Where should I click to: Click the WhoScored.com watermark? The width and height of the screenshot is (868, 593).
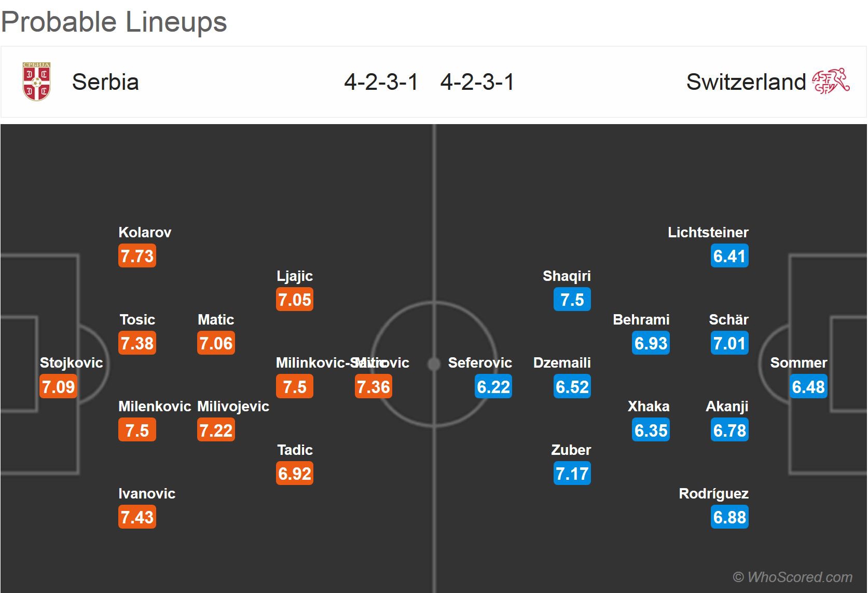coord(792,577)
